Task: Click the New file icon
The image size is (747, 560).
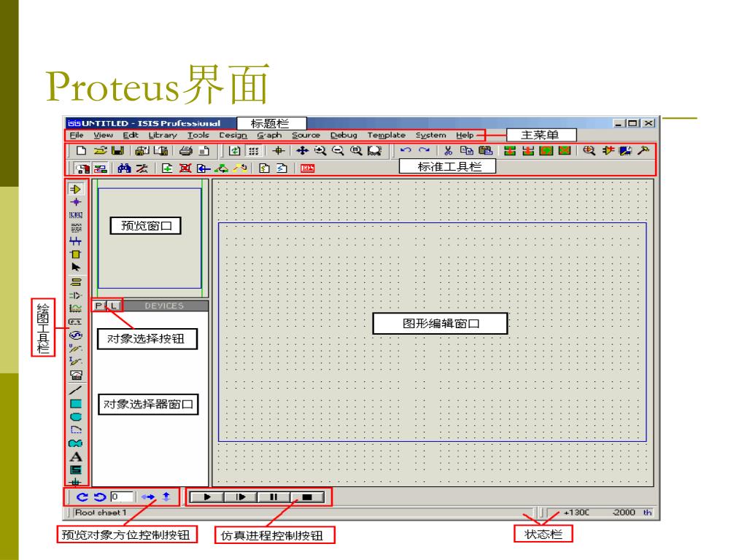Action: pyautogui.click(x=82, y=151)
